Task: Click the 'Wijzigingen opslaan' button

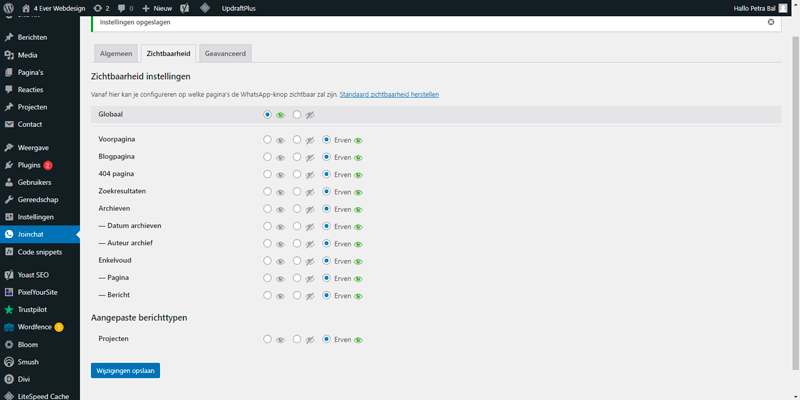Action: pos(125,370)
